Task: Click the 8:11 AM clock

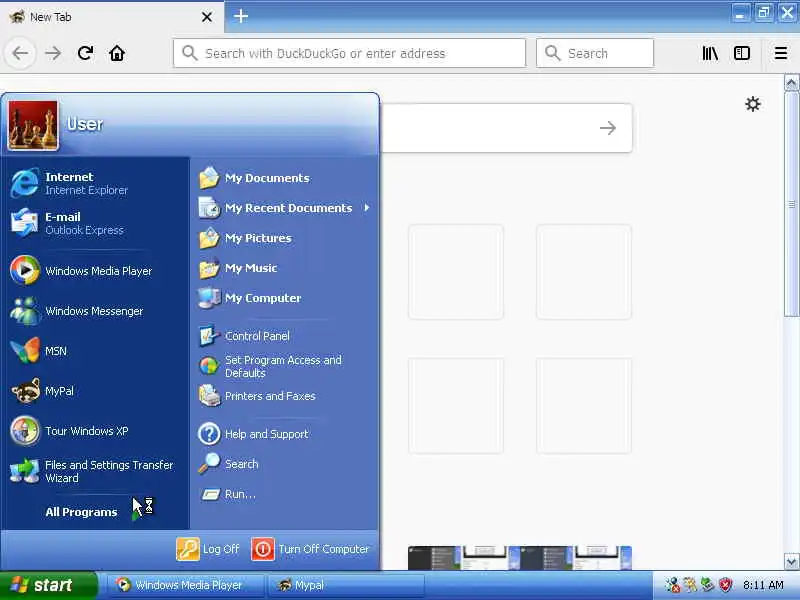Action: point(763,585)
